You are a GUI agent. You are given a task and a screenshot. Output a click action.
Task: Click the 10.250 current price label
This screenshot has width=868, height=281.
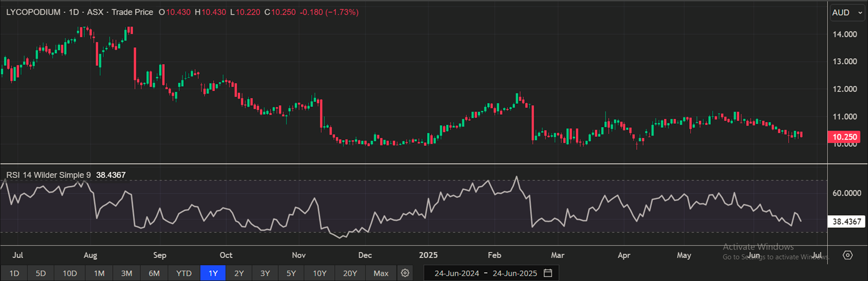[x=847, y=137]
